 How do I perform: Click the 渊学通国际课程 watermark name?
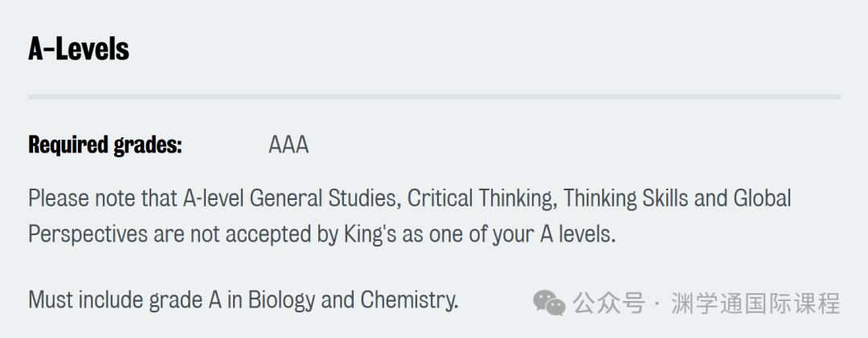coord(755,303)
